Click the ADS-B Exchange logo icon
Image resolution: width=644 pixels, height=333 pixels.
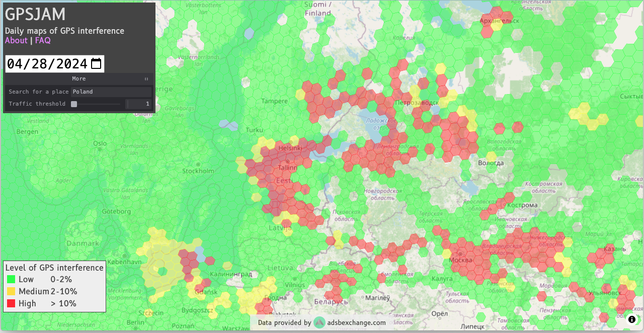coord(319,322)
